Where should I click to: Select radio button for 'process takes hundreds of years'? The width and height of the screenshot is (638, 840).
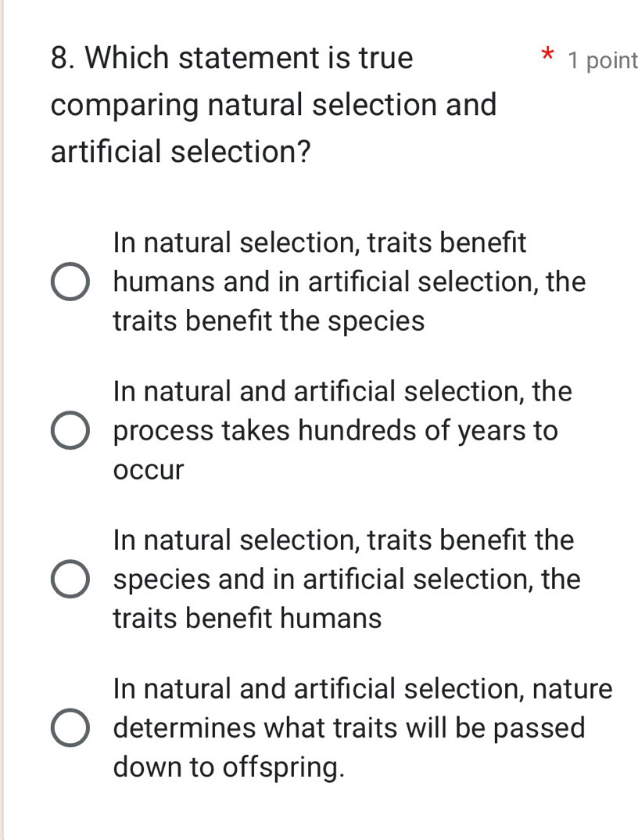71,431
